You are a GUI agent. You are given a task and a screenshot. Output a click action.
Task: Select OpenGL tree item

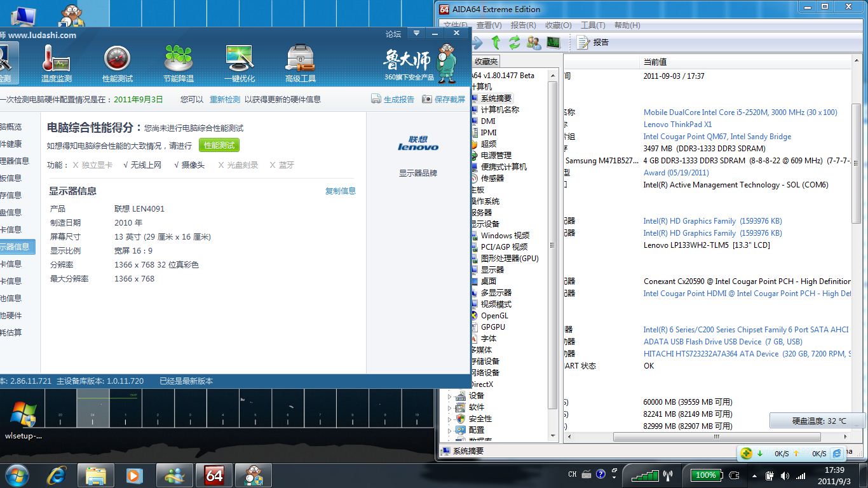tap(494, 316)
